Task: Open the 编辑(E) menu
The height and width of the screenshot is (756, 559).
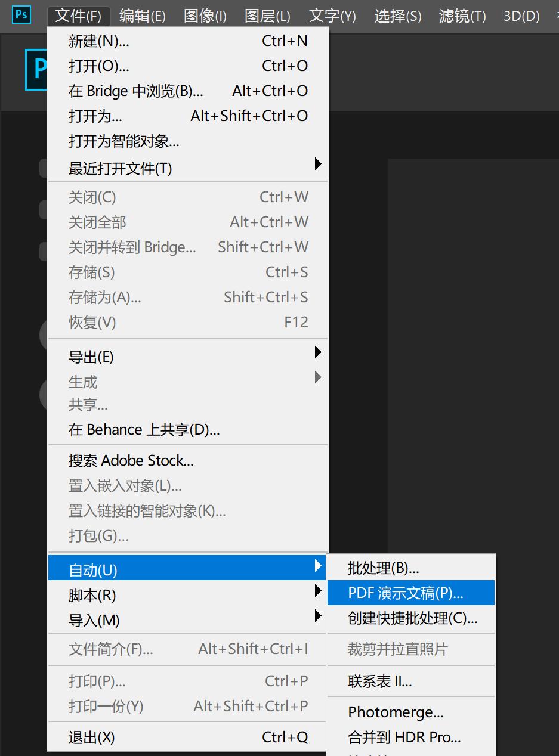Action: pyautogui.click(x=143, y=16)
